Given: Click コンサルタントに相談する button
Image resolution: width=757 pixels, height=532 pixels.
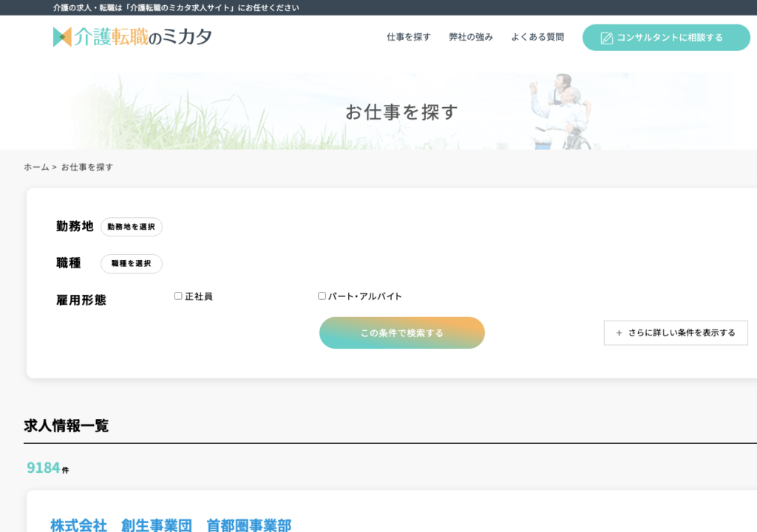Looking at the screenshot, I should coord(666,38).
